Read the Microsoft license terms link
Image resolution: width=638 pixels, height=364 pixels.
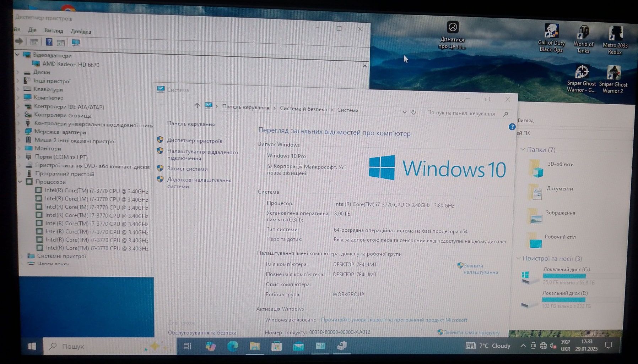point(394,320)
